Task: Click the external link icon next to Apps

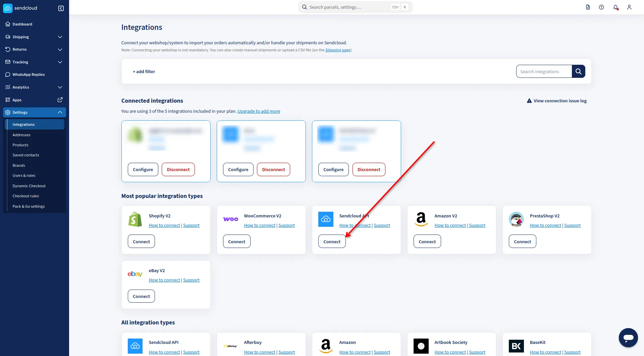Action: (60, 100)
